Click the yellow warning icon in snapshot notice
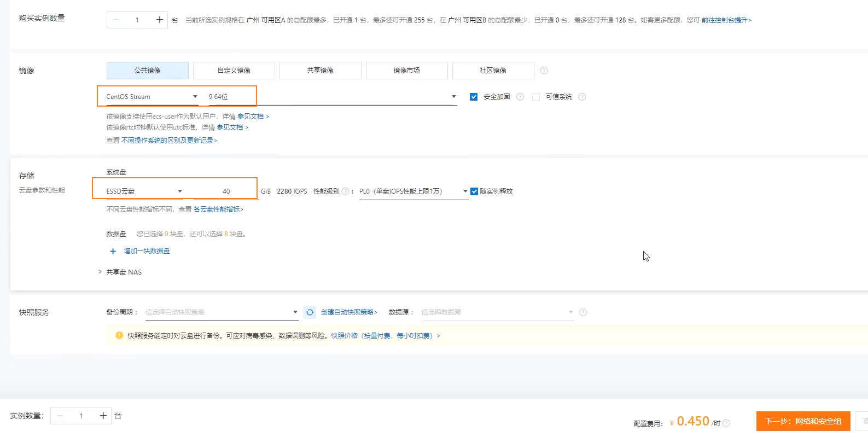The image size is (868, 437). click(x=119, y=335)
